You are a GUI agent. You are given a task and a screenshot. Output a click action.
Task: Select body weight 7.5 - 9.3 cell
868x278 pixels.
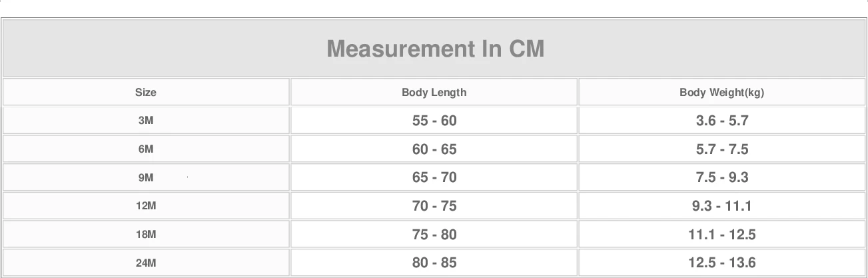tap(722, 177)
